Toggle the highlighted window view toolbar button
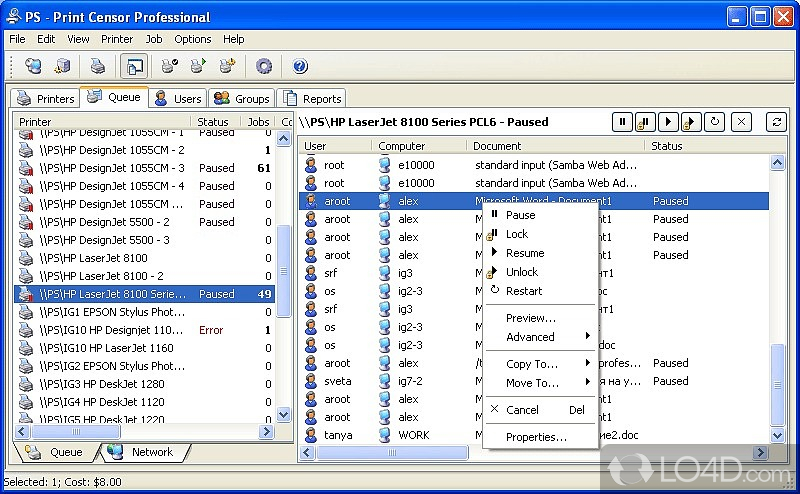 133,67
